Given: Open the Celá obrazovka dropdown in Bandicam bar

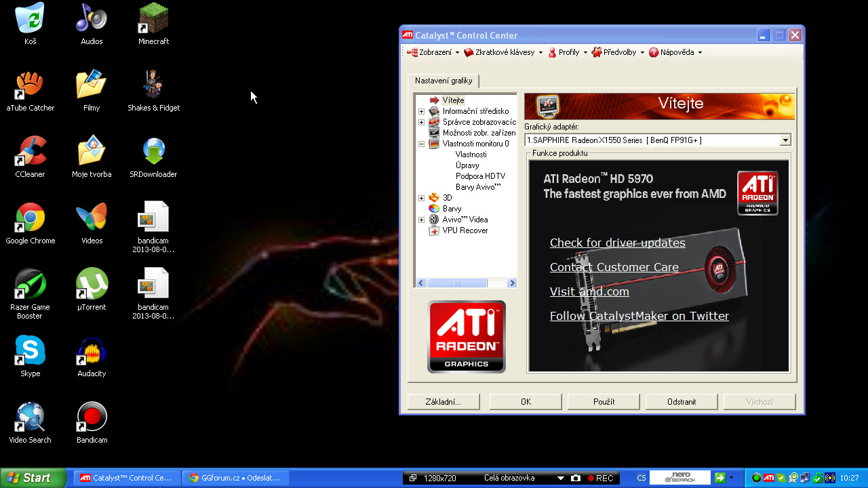Looking at the screenshot, I should click(x=561, y=478).
